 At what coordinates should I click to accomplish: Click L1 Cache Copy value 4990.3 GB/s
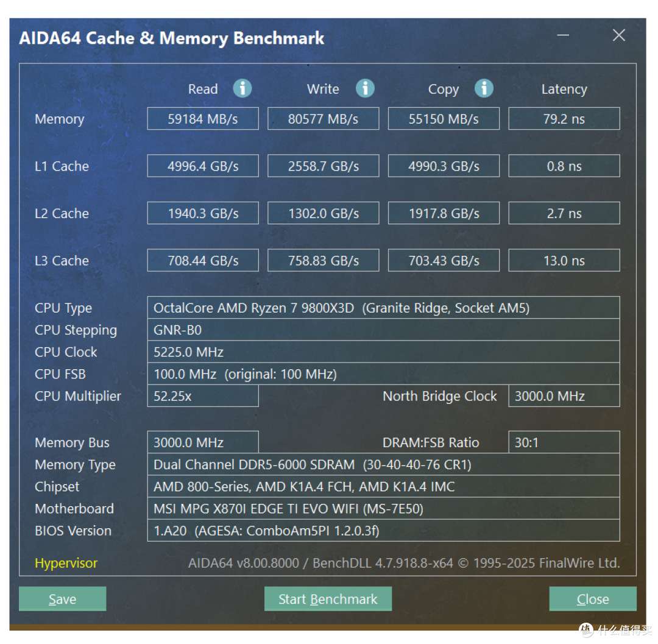coord(444,166)
